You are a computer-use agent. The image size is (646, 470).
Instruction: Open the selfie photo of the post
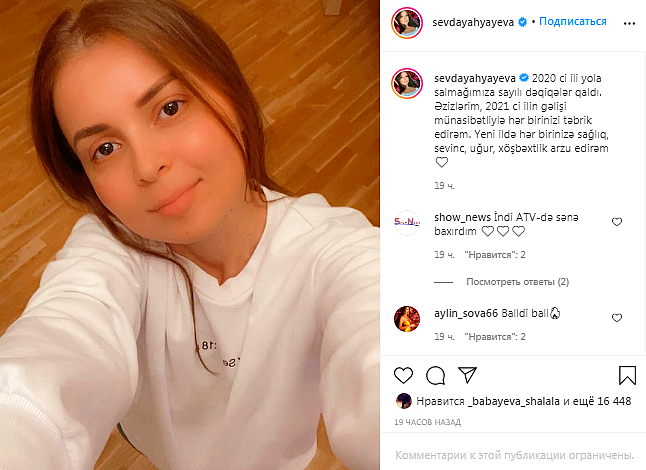tap(190, 235)
